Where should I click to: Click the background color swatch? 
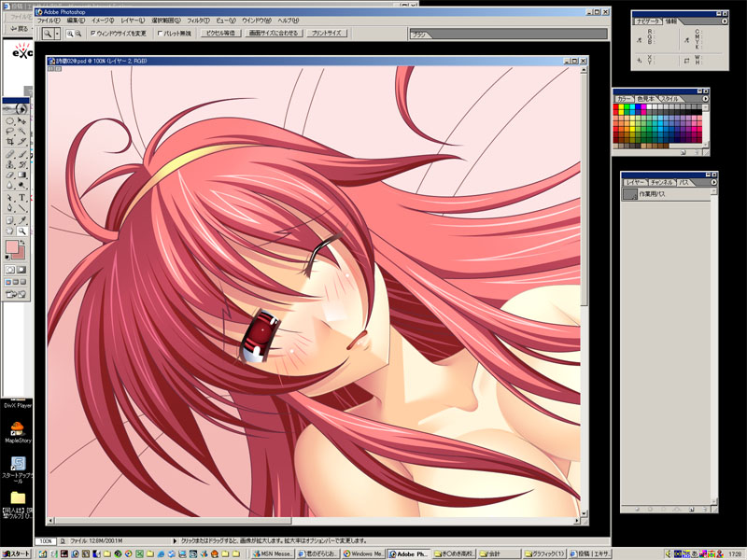(21, 255)
